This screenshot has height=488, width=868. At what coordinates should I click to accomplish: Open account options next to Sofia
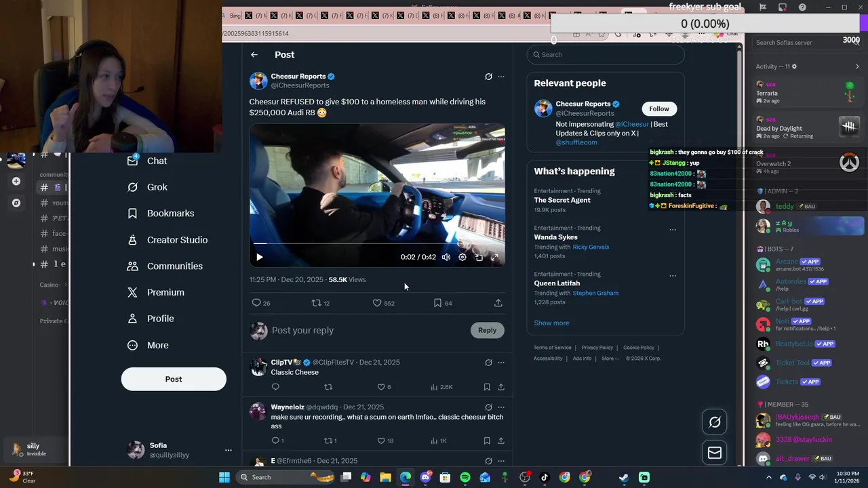(228, 450)
